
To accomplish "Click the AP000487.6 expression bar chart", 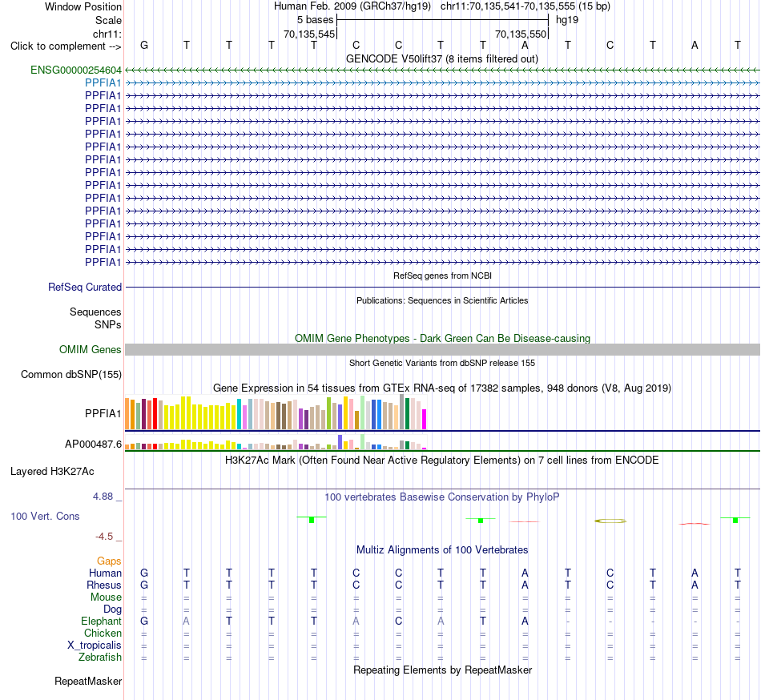I will pyautogui.click(x=276, y=442).
